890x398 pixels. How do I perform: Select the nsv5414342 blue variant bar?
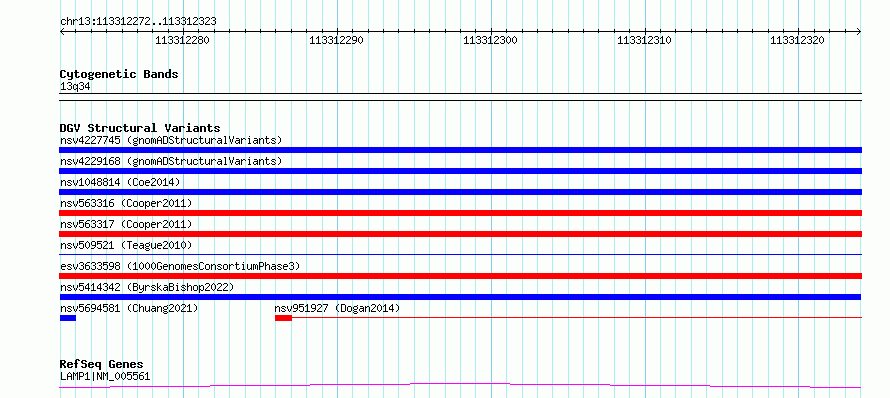[x=460, y=297]
